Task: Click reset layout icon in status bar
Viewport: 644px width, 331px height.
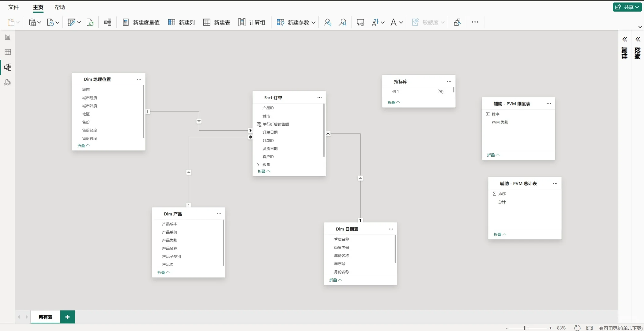Action: 577,328
